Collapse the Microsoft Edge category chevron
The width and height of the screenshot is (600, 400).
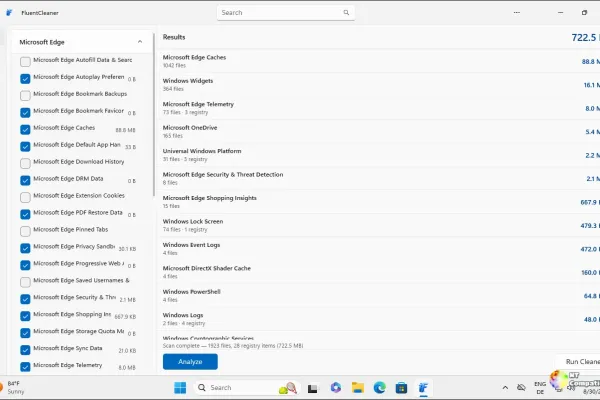(140, 42)
